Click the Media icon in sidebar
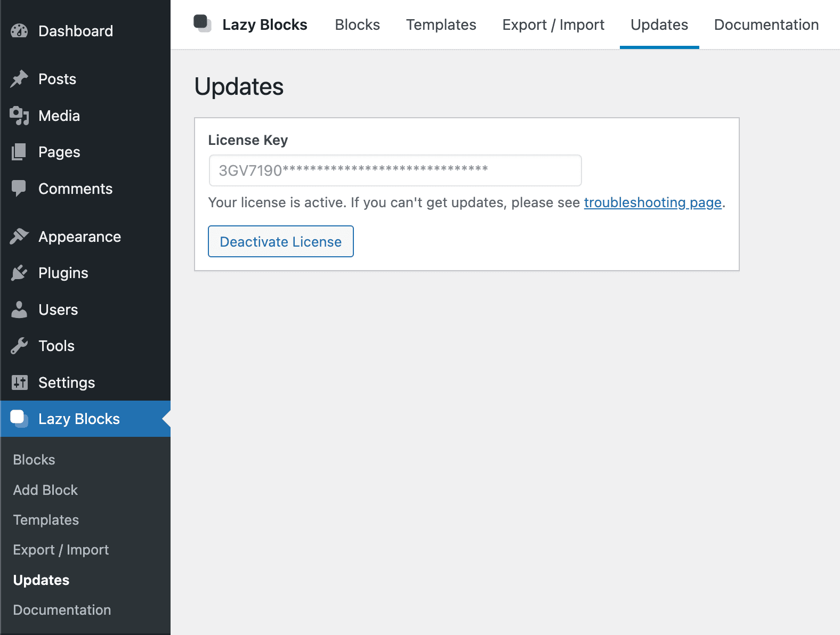Viewport: 840px width, 635px height. coord(19,116)
